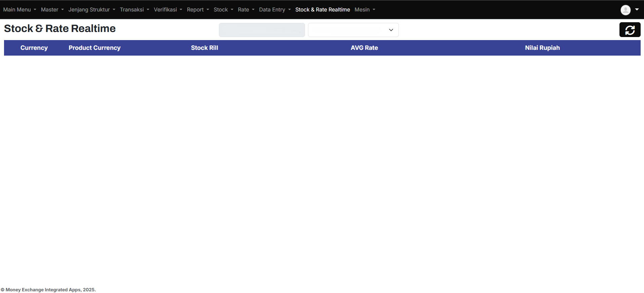Open the Main Menu dropdown
The width and height of the screenshot is (644, 293).
20,10
